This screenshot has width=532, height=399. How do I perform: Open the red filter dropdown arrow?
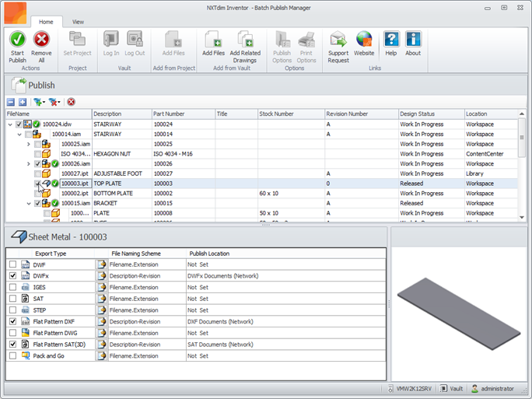(x=59, y=102)
